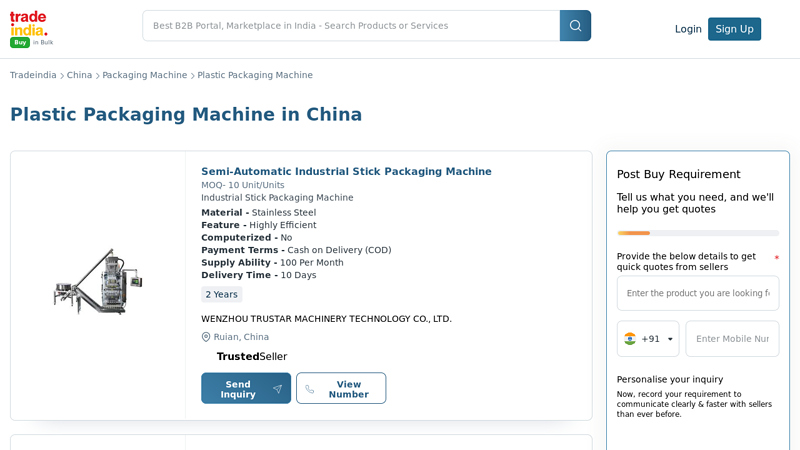Click the 'MOQ- 10 Unit/Units' text
This screenshot has height=450, width=800.
tap(243, 185)
